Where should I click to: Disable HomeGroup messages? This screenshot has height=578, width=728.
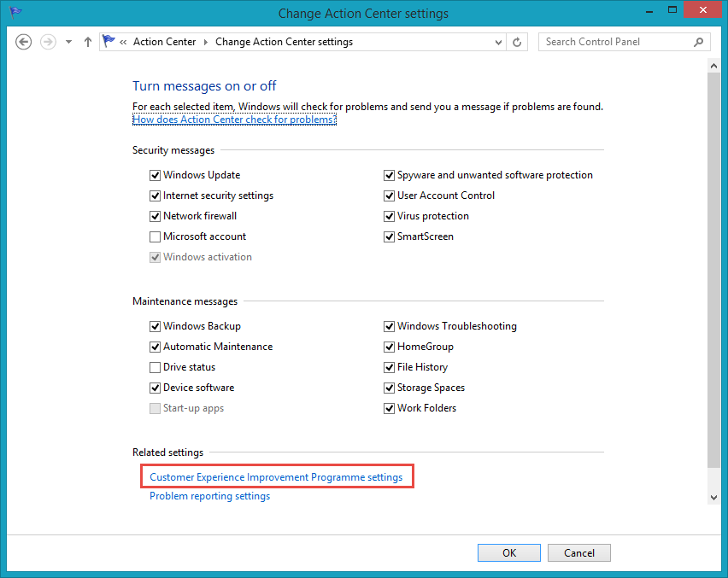tap(389, 347)
